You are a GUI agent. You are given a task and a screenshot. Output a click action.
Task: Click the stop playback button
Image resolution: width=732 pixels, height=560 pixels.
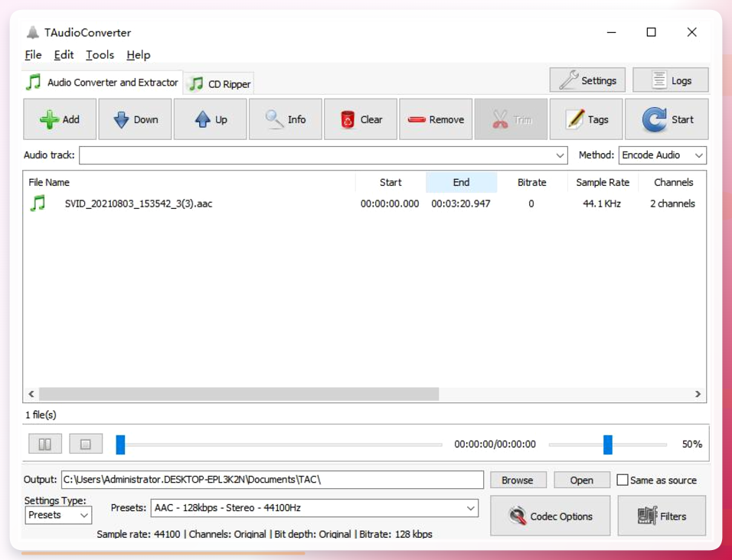[x=86, y=444]
